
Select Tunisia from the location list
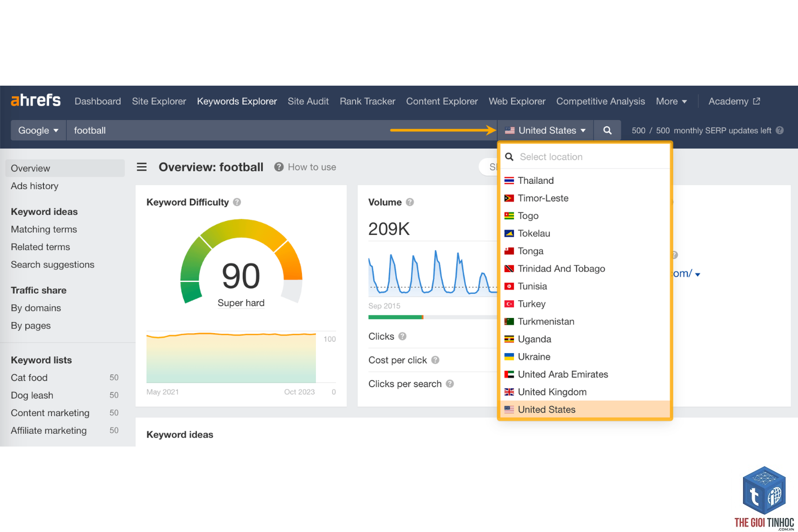coord(585,286)
